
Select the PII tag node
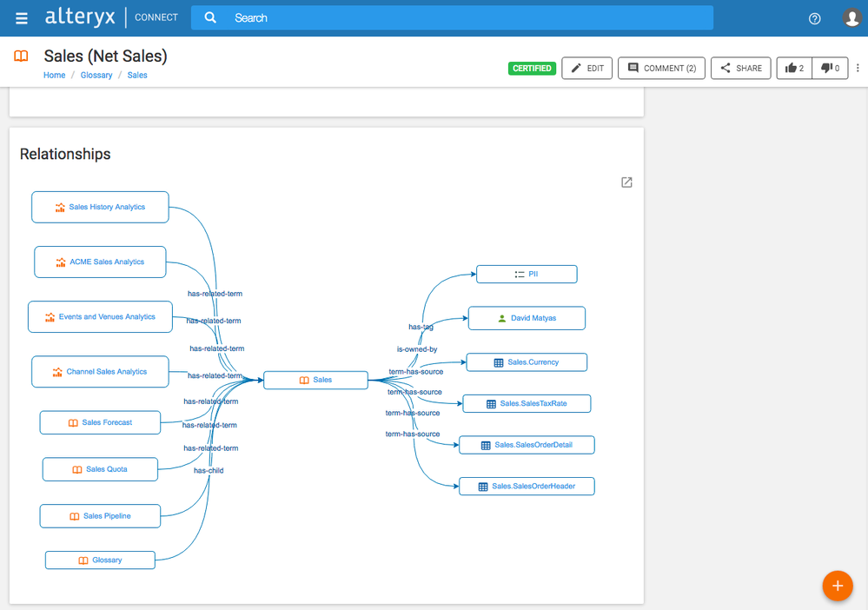coord(527,274)
